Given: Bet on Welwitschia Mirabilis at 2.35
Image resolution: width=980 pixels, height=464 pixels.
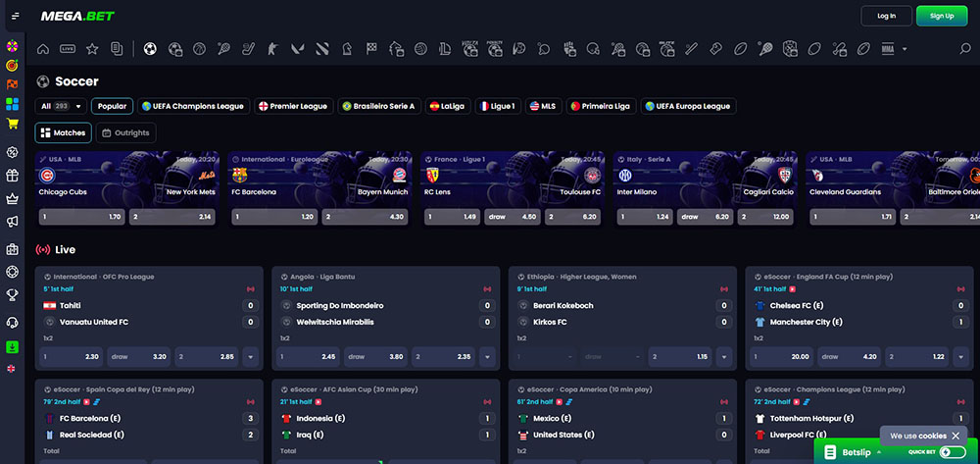Looking at the screenshot, I should pos(443,357).
